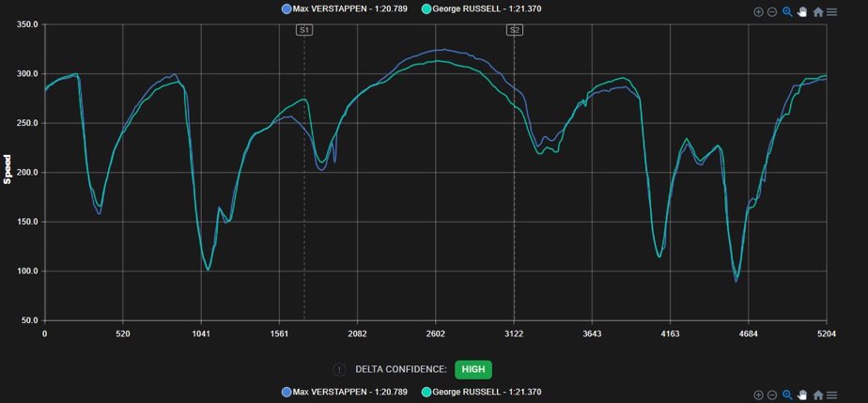Image resolution: width=868 pixels, height=403 pixels.
Task: Click Russell's teal marker in the lower legend
Action: (426, 392)
